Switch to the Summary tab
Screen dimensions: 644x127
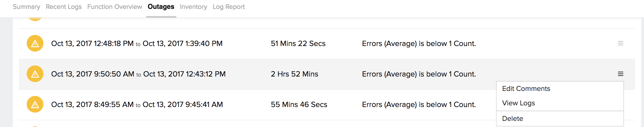tap(26, 7)
